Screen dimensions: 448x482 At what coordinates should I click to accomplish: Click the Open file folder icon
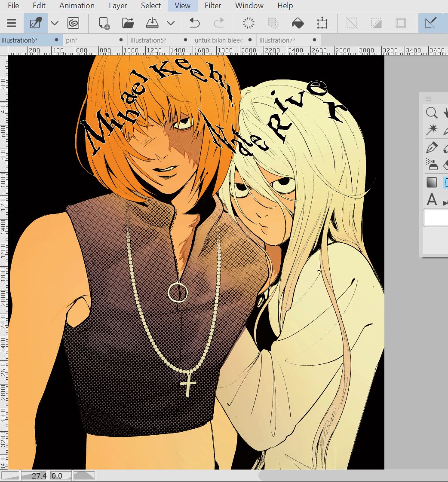(x=128, y=23)
